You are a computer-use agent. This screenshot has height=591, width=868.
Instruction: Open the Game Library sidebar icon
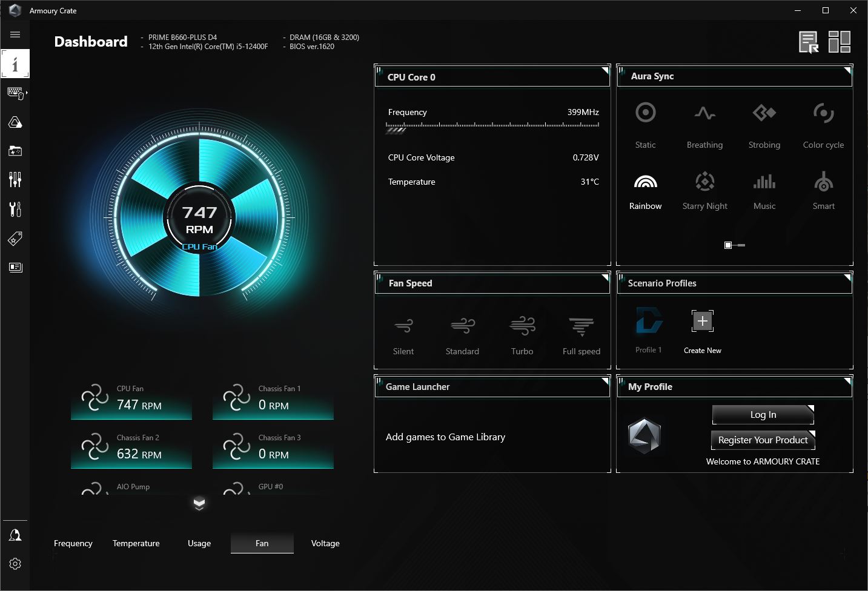tap(15, 151)
